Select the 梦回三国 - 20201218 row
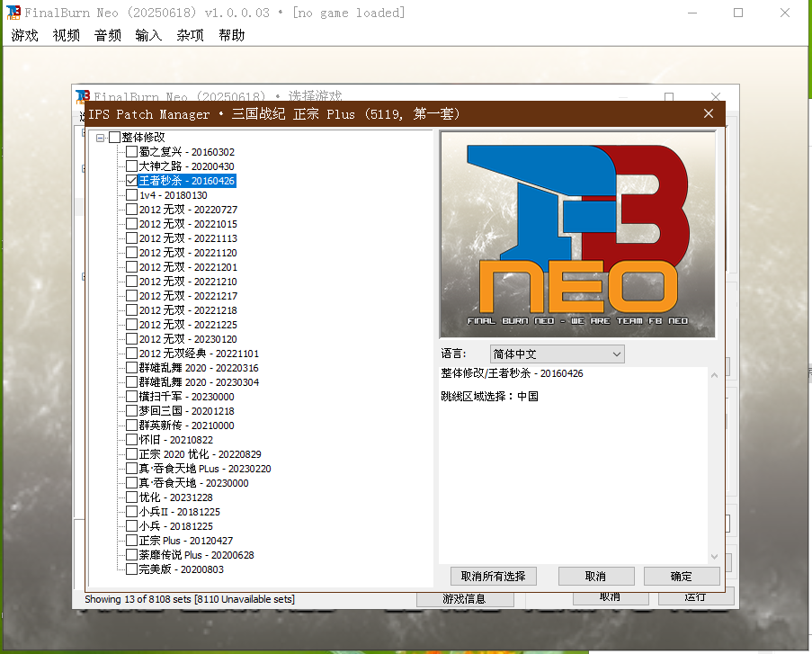The height and width of the screenshot is (654, 812). click(186, 411)
